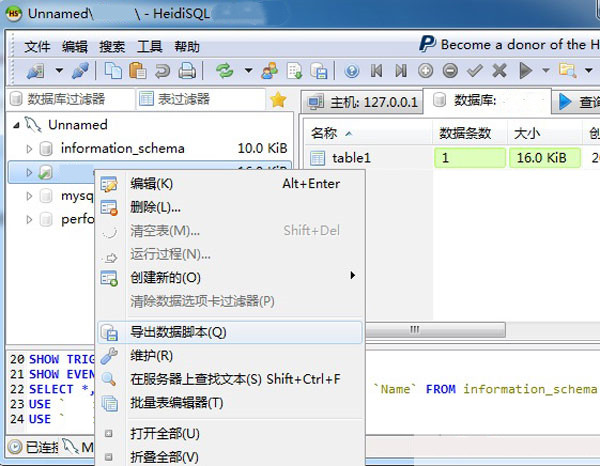Open the 编辑 menu
Image resolution: width=600 pixels, height=466 pixels.
(75, 47)
